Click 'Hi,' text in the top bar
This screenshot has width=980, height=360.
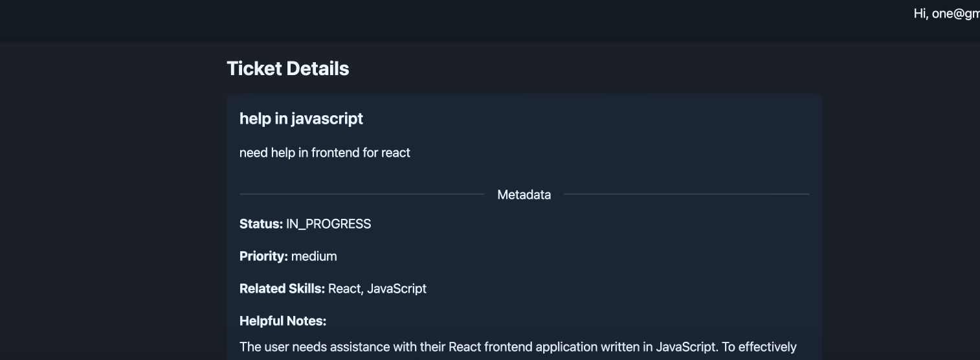click(920, 14)
